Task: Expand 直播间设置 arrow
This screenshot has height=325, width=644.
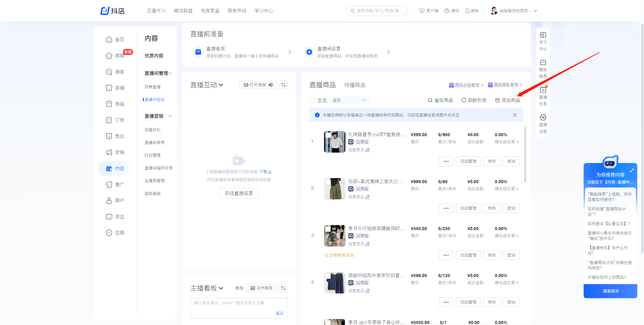Action: (x=388, y=52)
